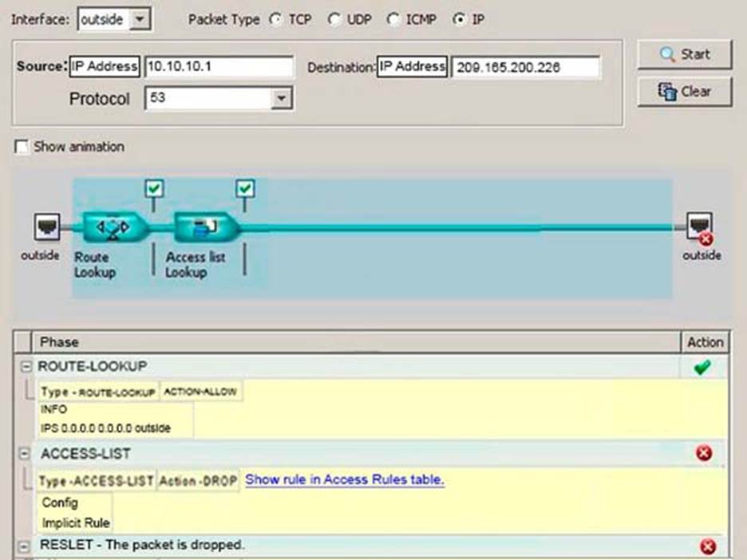Viewport: 747px width, 560px height.
Task: Open Show rule in Access Rules table link
Action: [344, 479]
